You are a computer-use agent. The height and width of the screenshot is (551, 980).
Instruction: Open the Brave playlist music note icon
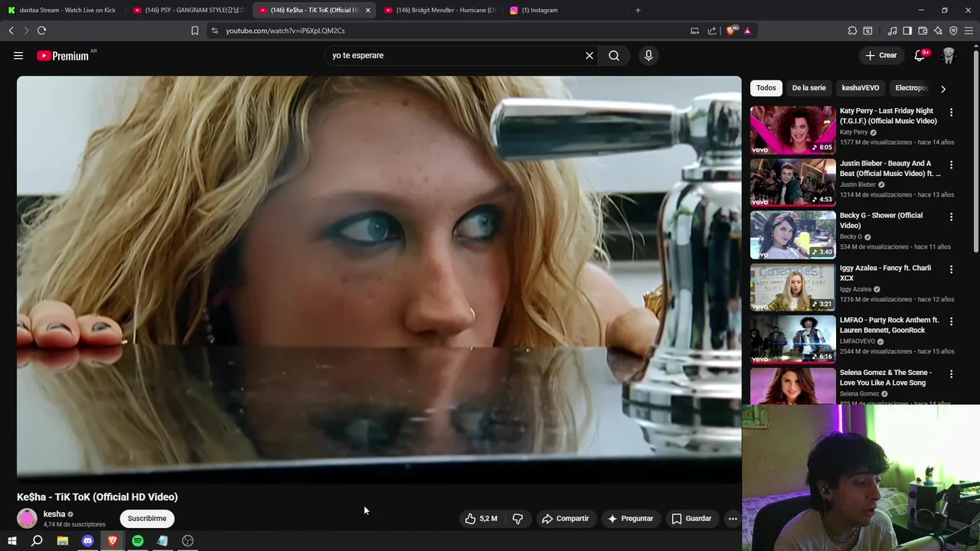tap(892, 31)
